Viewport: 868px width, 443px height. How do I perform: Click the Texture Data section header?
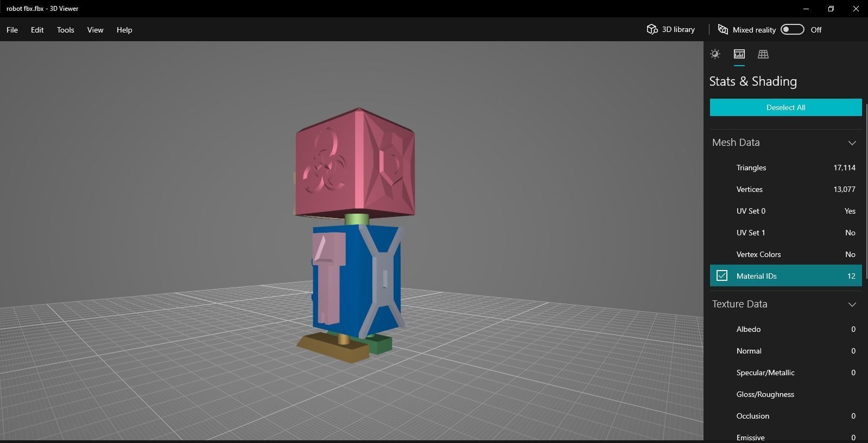click(x=785, y=304)
